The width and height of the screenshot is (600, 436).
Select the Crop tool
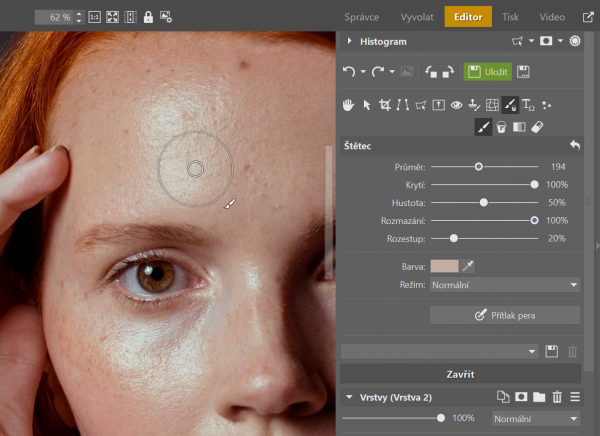click(x=385, y=105)
